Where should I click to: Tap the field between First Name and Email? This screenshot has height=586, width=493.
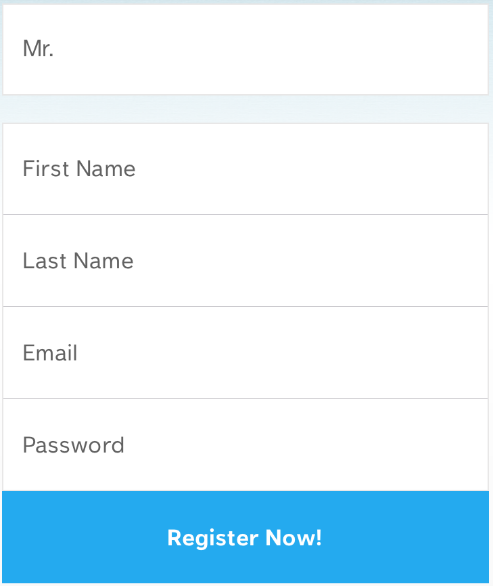[x=246, y=261]
